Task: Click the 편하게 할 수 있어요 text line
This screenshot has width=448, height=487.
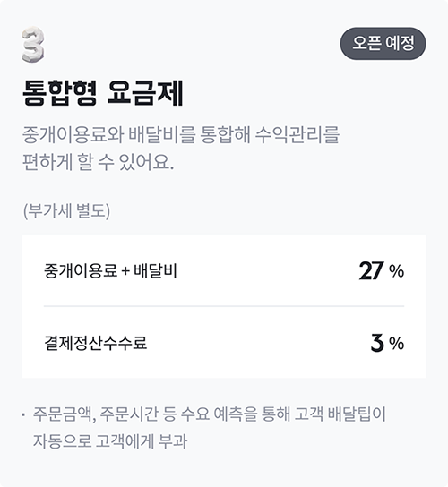Action: (x=98, y=162)
